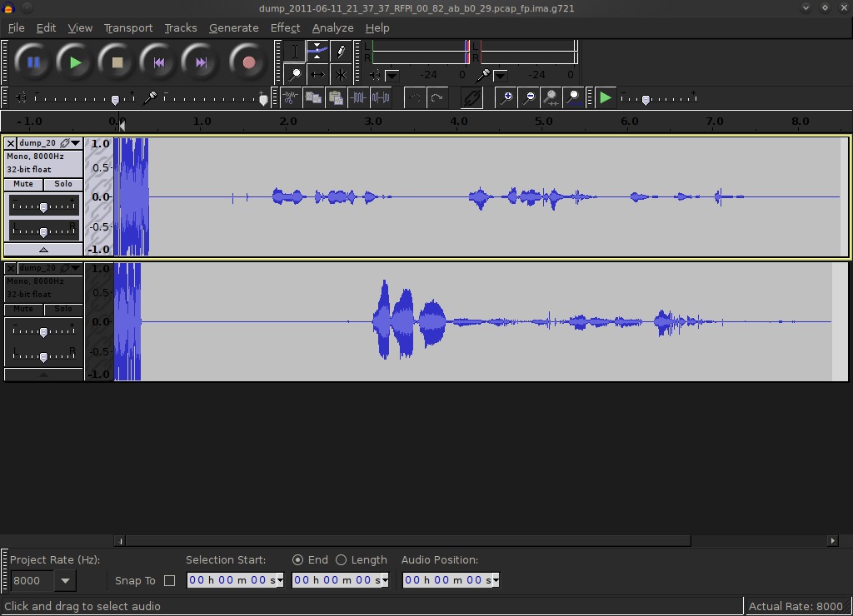Skip to start of the project
The height and width of the screenshot is (616, 853).
coord(159,62)
